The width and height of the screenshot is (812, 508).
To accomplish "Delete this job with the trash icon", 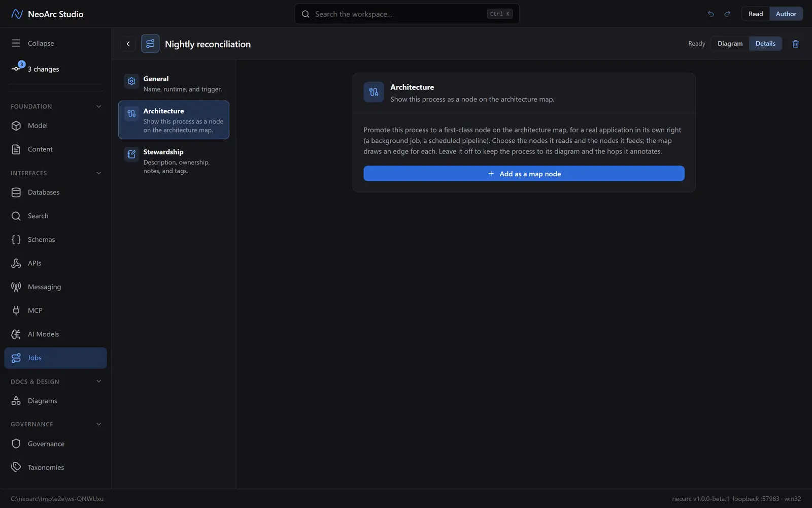I will click(x=795, y=44).
